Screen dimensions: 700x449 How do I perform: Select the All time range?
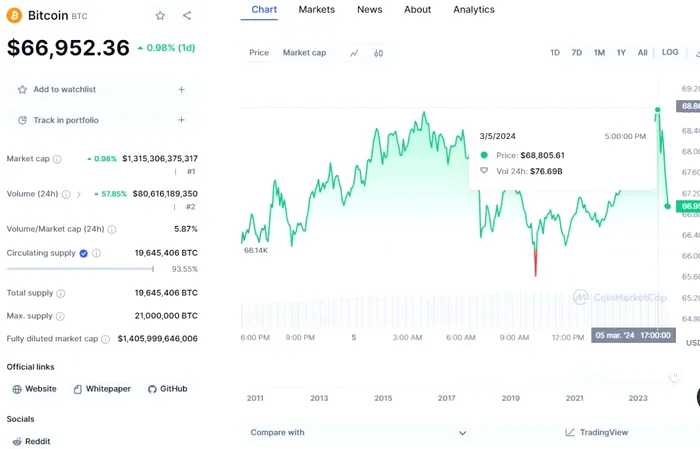point(642,53)
